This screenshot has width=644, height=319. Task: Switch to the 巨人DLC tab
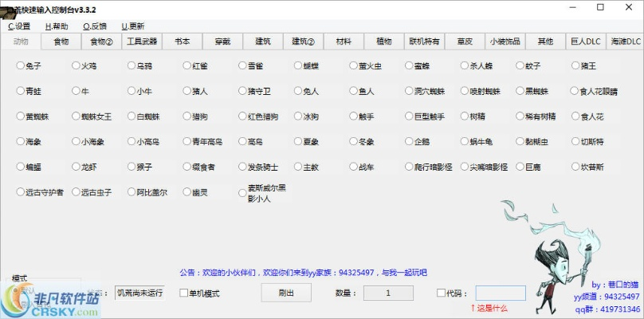pyautogui.click(x=585, y=41)
